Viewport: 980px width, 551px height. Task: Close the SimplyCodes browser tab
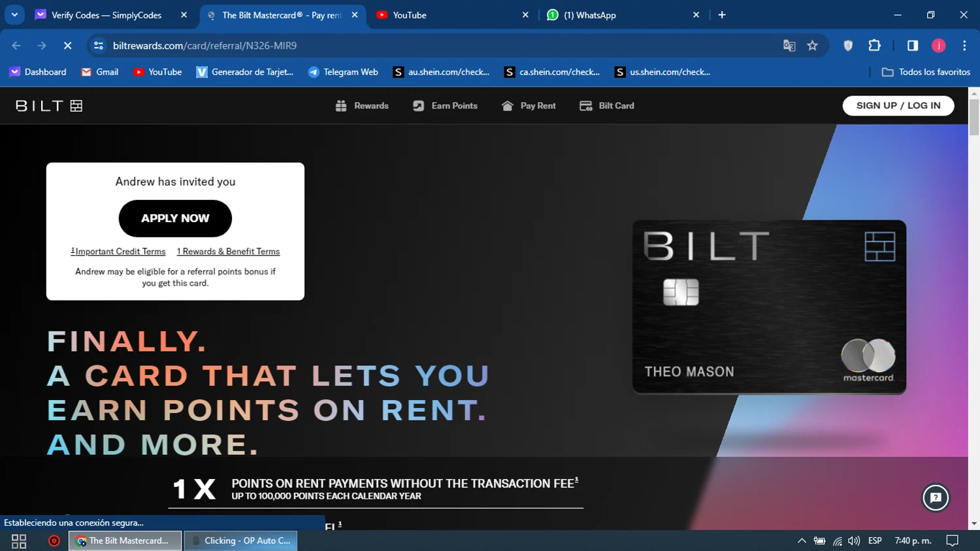point(184,15)
